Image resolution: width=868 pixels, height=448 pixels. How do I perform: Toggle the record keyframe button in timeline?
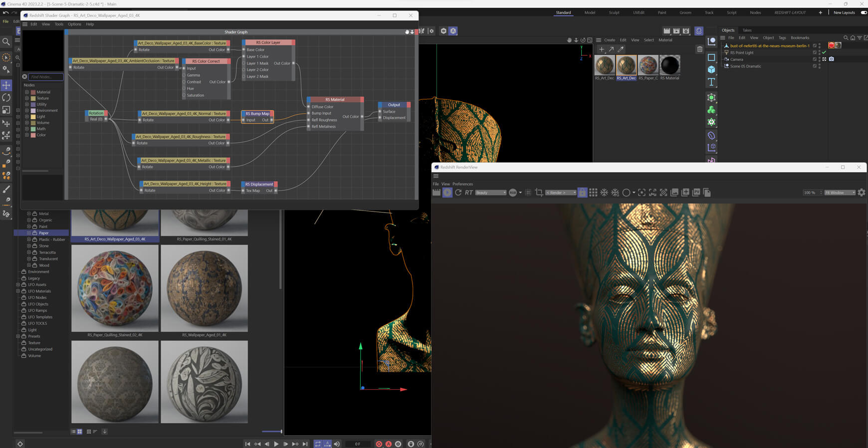coord(379,444)
